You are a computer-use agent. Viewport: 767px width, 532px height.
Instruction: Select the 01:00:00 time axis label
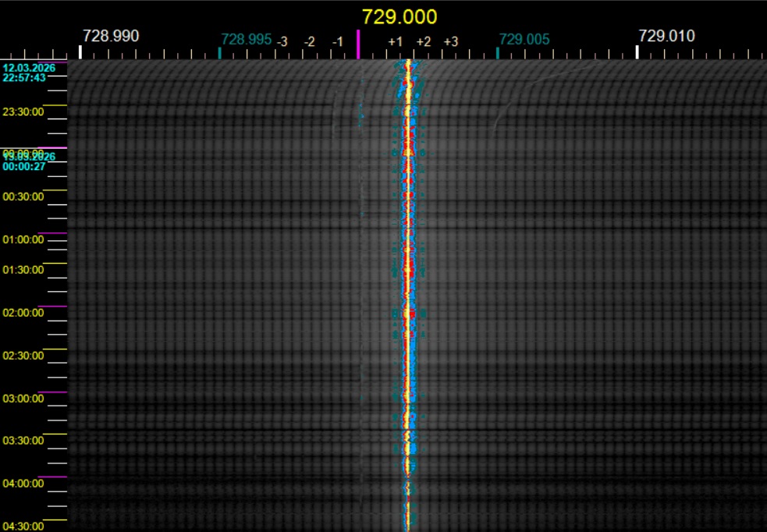tap(23, 239)
